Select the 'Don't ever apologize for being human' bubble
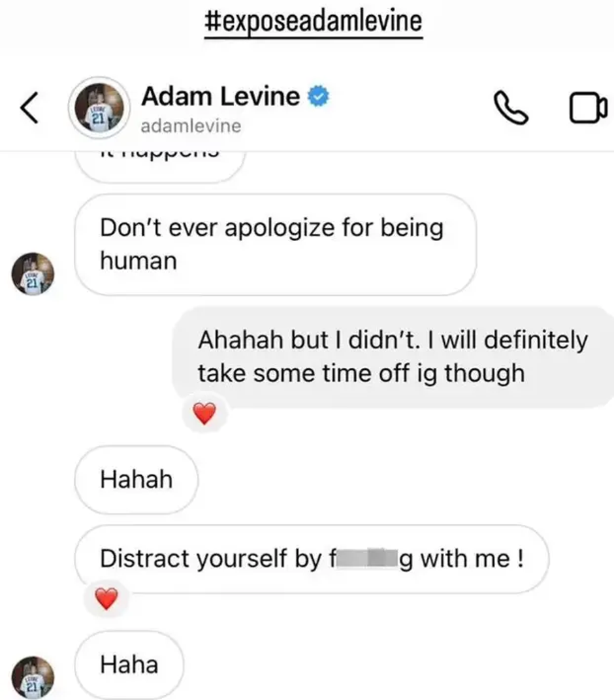Viewport: 614px width, 700px height. pos(275,244)
